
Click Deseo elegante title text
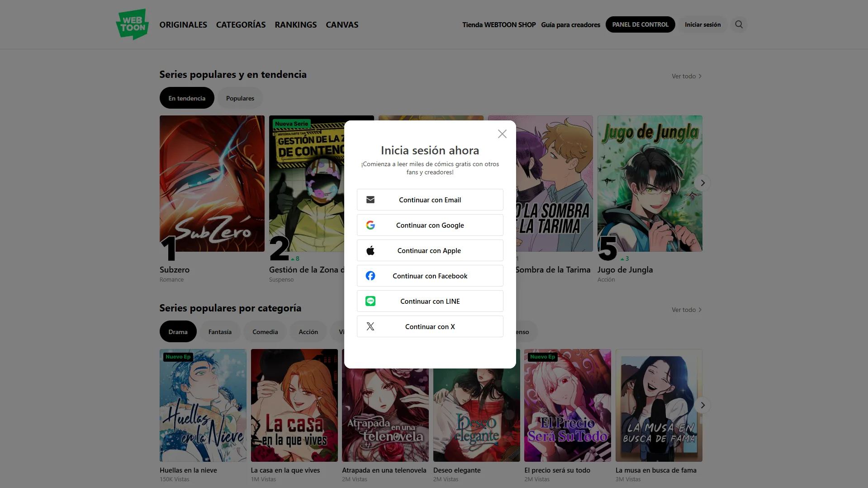pos(457,470)
